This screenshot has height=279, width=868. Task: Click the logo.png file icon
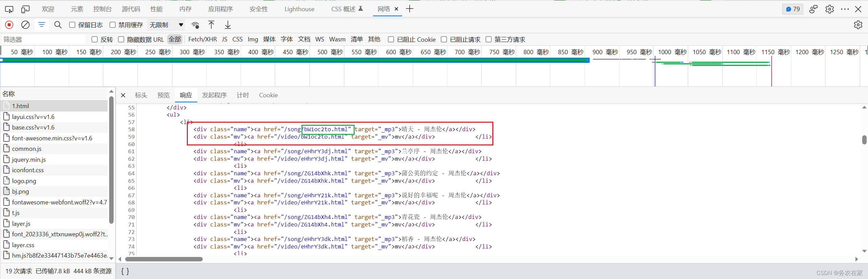(x=6, y=181)
